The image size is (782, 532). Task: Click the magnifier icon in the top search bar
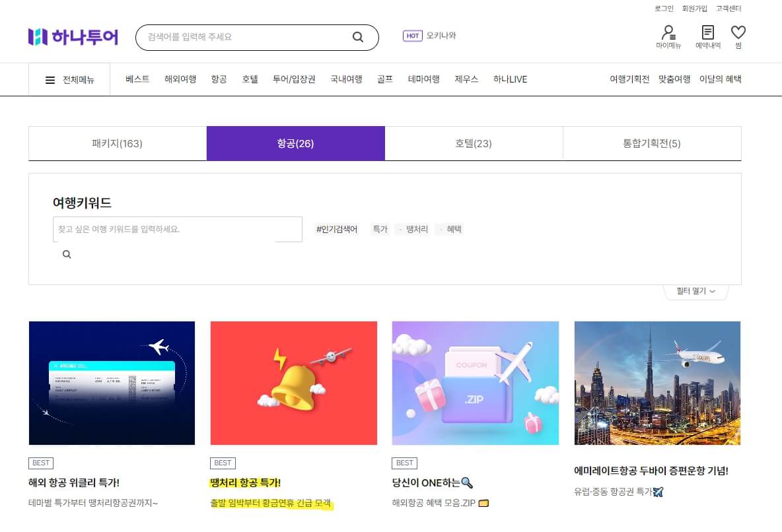pyautogui.click(x=357, y=38)
